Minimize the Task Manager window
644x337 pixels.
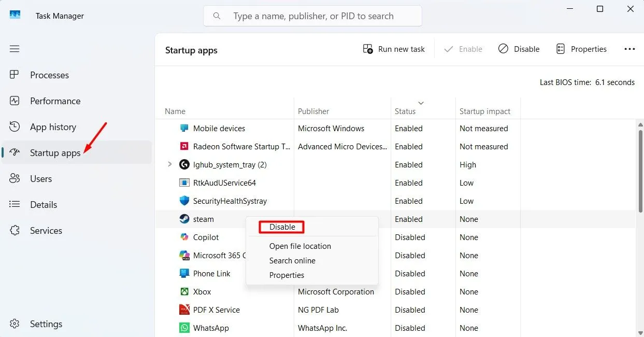coord(569,9)
